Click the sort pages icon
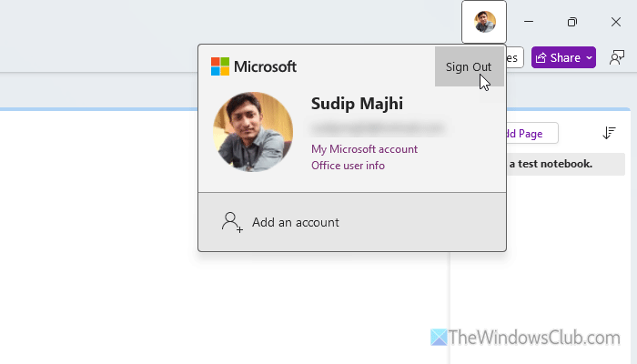637x364 pixels. (609, 133)
